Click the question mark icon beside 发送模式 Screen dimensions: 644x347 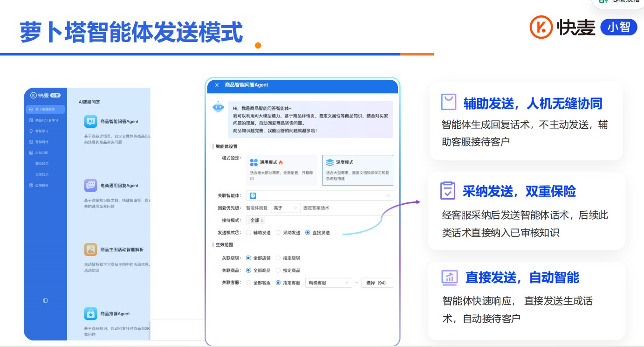point(238,232)
